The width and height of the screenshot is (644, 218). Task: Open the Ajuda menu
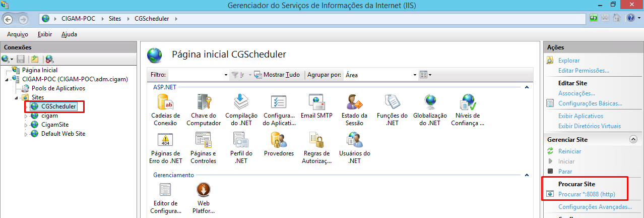(x=69, y=34)
